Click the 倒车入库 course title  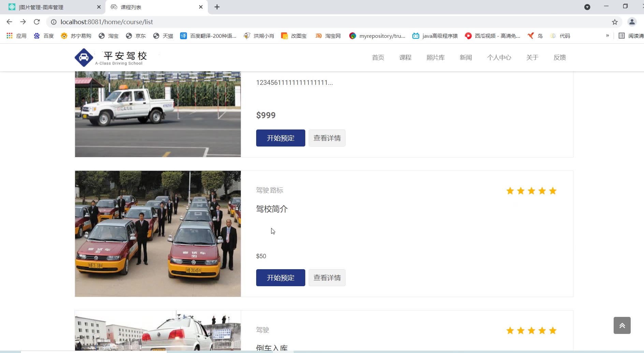[x=272, y=348]
